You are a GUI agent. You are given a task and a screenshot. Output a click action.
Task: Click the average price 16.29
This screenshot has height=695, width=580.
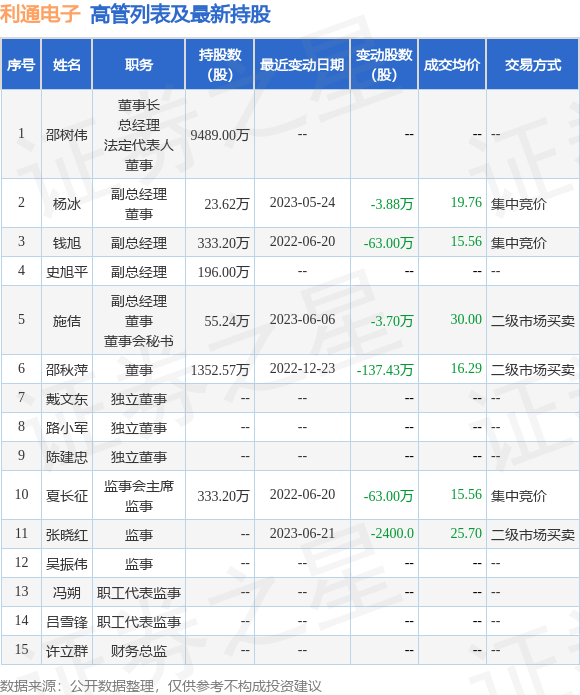click(x=466, y=368)
